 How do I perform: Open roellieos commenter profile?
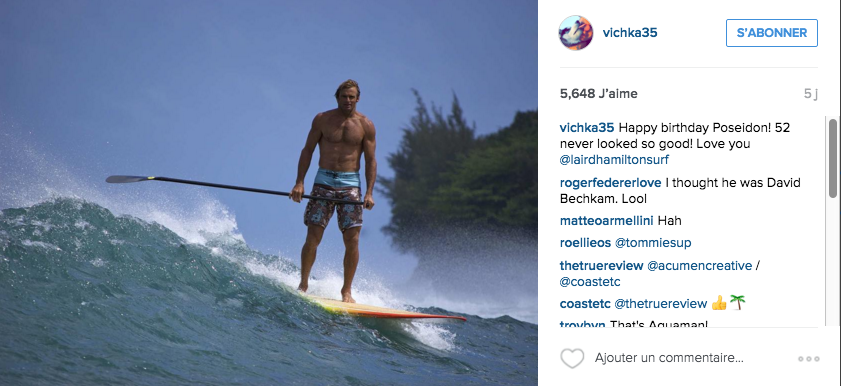[585, 243]
